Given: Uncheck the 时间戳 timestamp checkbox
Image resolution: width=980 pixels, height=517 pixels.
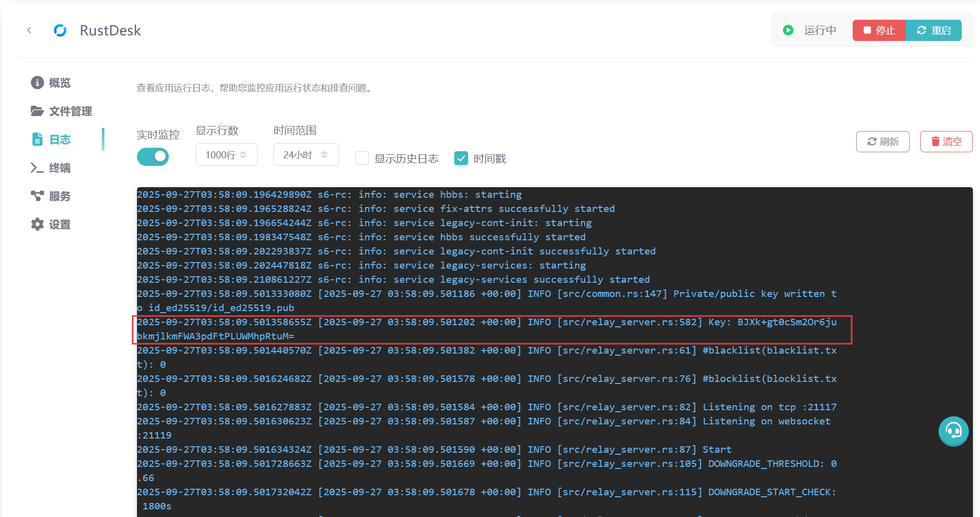Looking at the screenshot, I should pos(461,158).
